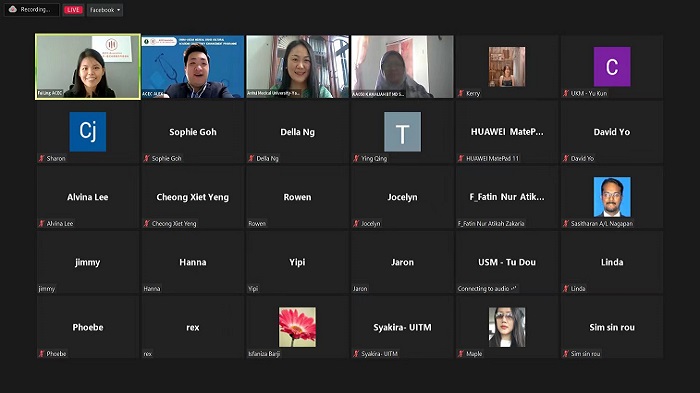
Task: Click muted mic icon beside UKM - Yu Kun
Action: tap(566, 93)
